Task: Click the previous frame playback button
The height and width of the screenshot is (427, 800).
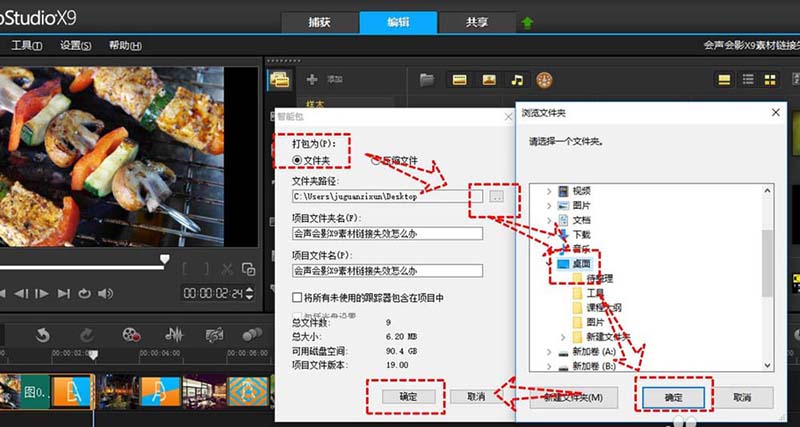Action: (21, 294)
